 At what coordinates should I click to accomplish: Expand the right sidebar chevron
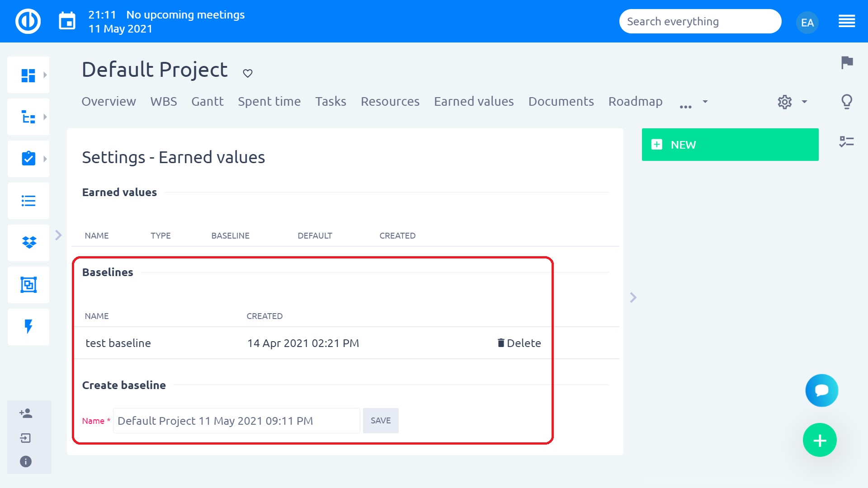(633, 297)
